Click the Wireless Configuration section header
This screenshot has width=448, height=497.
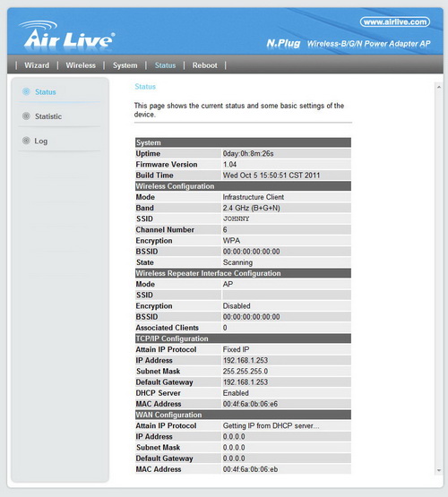(243, 186)
